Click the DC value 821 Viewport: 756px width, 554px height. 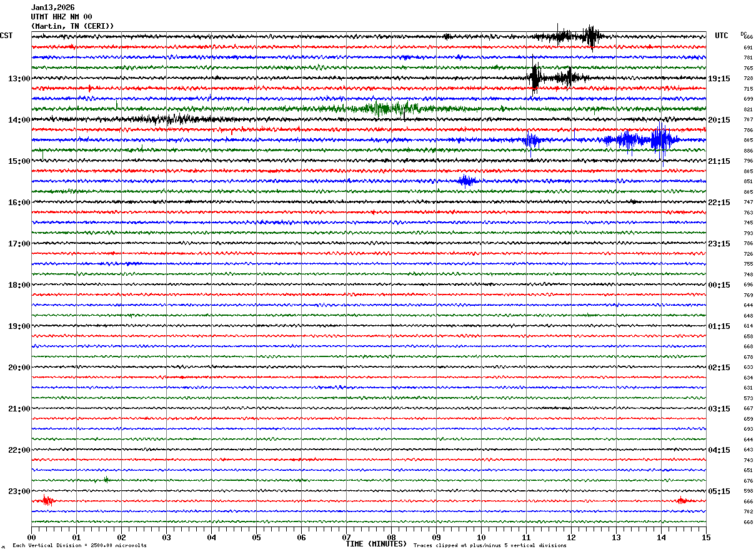pyautogui.click(x=748, y=109)
